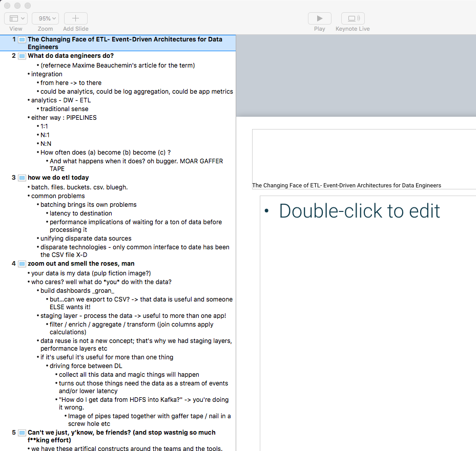Click 'zoom out and smell the roses, man' title
Viewport: 476px width, 451px height.
click(x=81, y=264)
